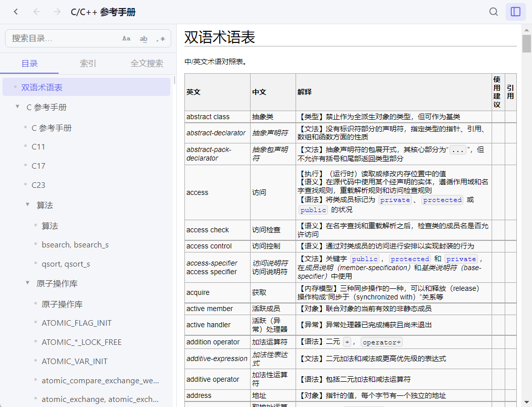Collapse the 算法 tree section
This screenshot has height=407, width=532.
28,205
